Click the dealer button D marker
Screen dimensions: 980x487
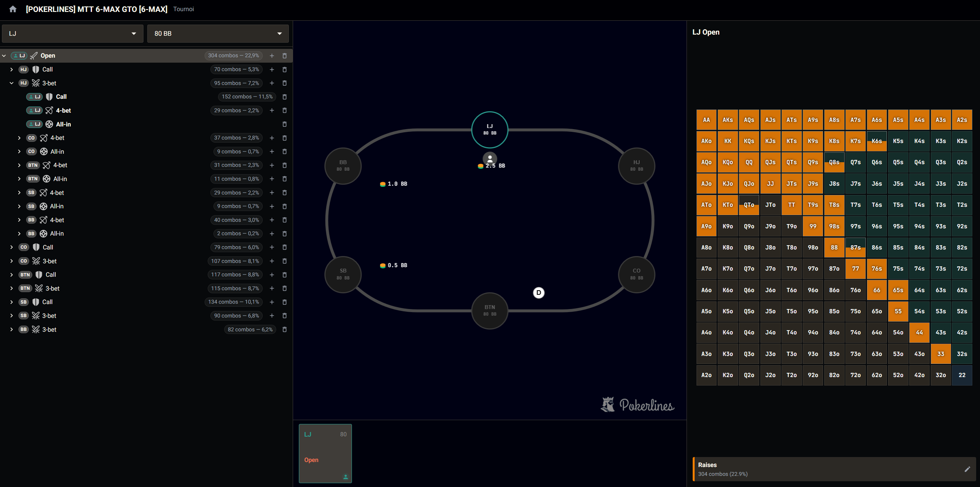coord(538,293)
